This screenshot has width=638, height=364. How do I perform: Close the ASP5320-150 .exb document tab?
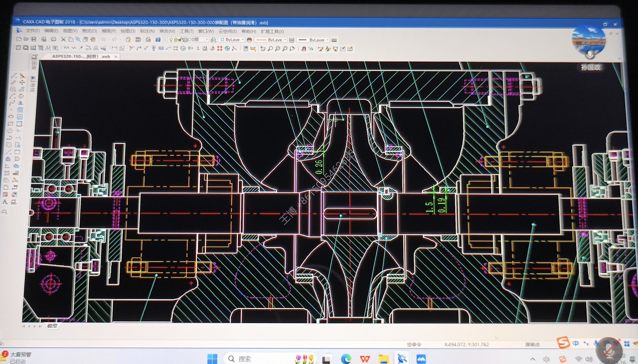116,57
